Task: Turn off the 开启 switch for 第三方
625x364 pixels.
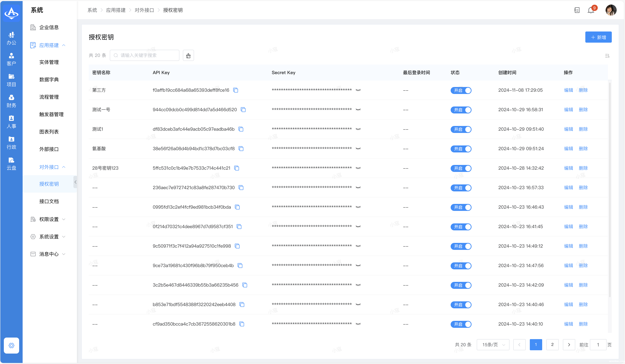Action: (x=461, y=90)
